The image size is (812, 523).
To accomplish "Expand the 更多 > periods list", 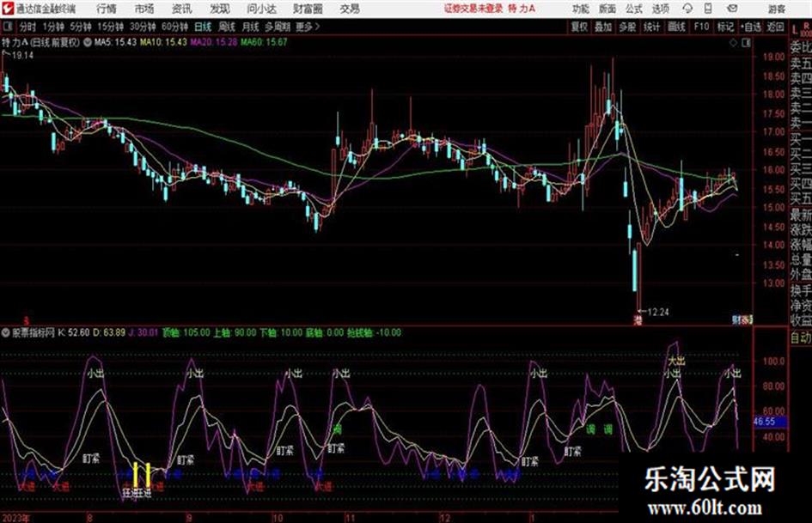I will pos(308,27).
